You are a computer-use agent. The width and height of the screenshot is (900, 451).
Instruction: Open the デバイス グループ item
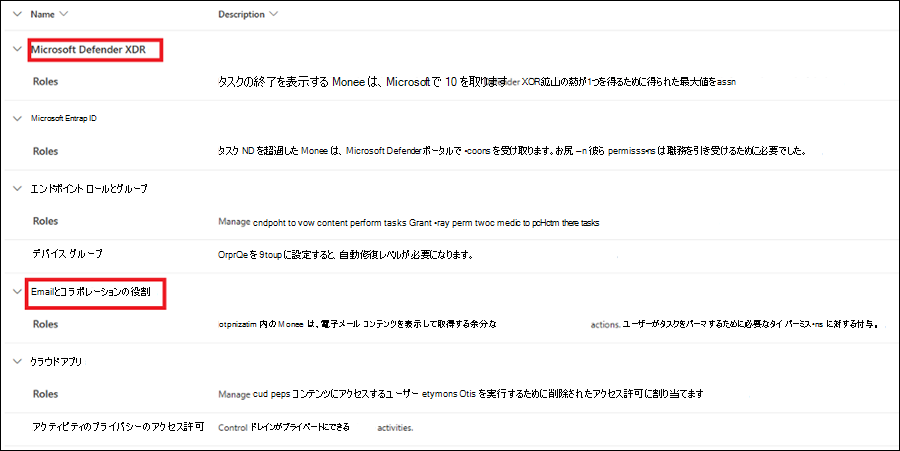(68, 254)
